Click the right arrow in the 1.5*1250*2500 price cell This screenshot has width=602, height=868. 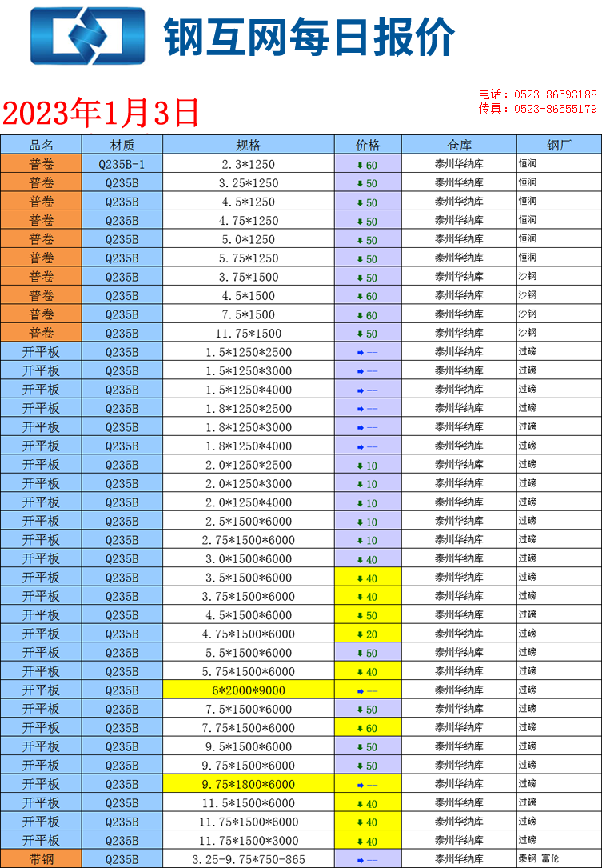pyautogui.click(x=361, y=353)
